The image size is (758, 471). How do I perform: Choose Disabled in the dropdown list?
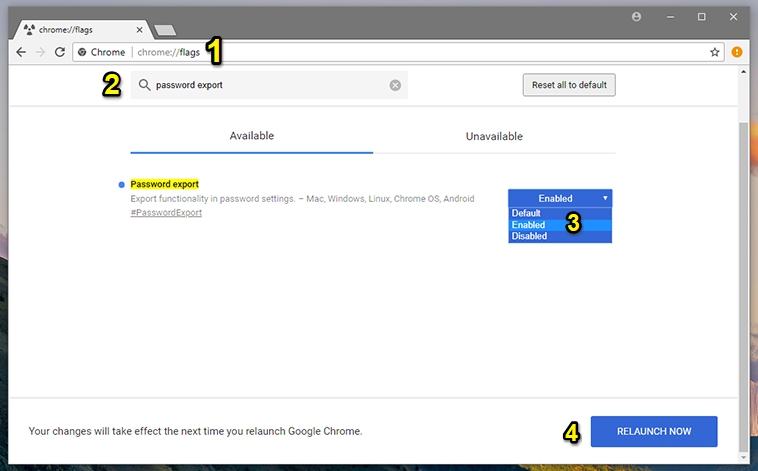[560, 236]
